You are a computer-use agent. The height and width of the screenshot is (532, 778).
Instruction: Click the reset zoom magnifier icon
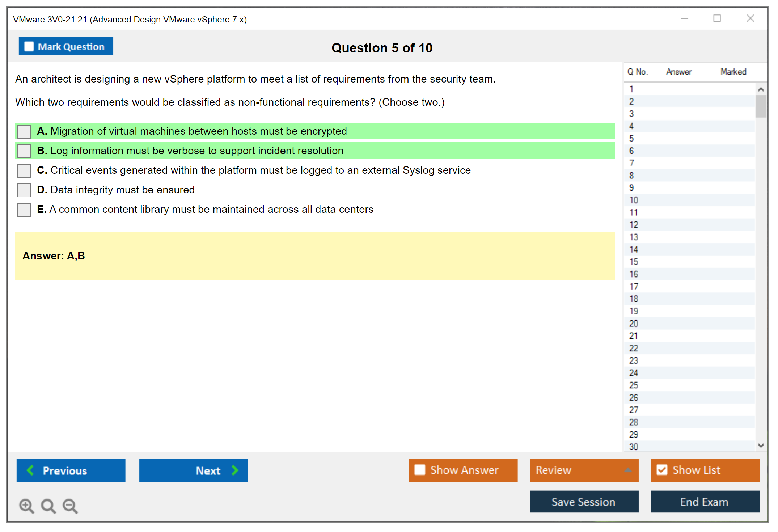tap(48, 506)
